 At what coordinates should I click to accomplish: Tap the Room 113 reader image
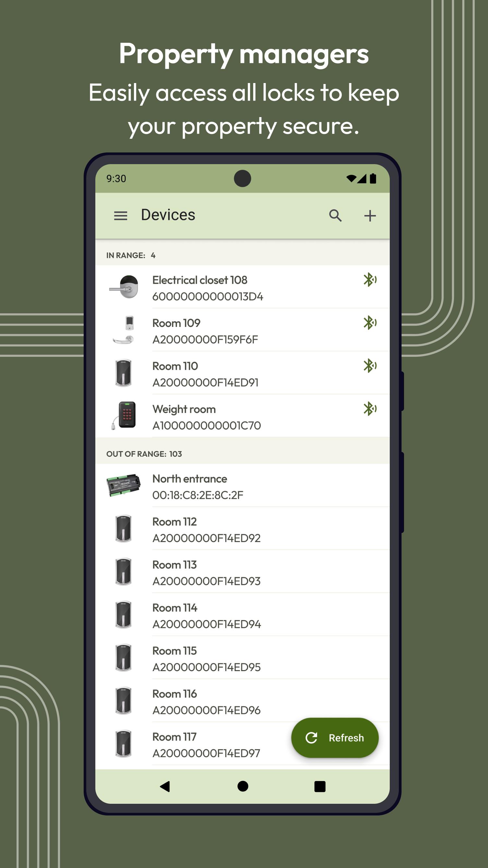[123, 572]
